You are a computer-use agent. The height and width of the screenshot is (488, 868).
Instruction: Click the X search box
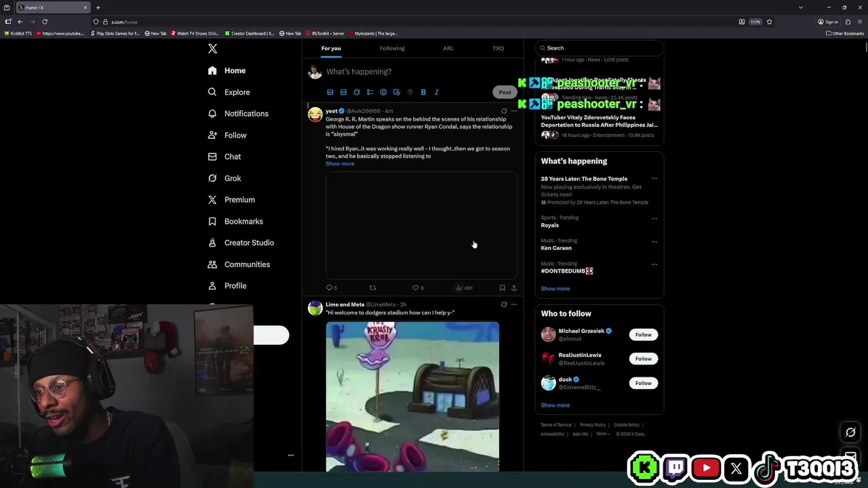[x=599, y=48]
